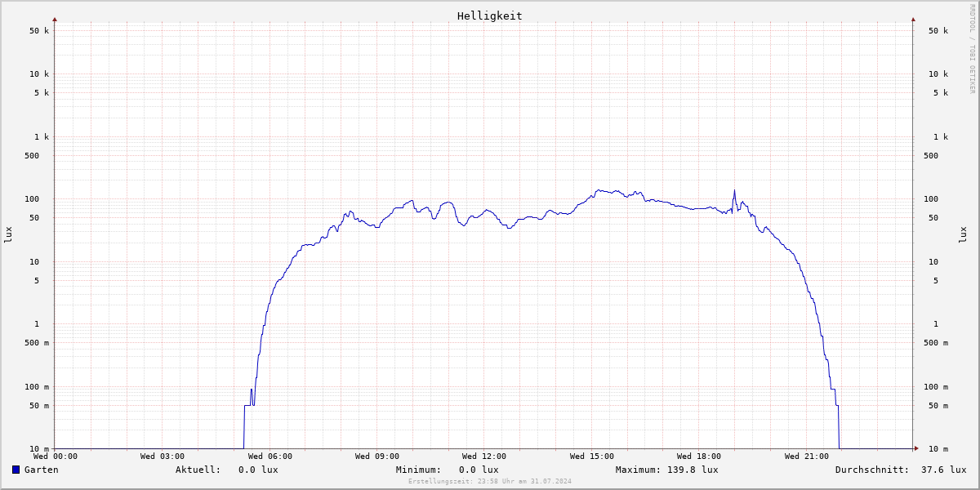
Task: Click the Wed 21:00 time axis label
Action: click(x=807, y=457)
